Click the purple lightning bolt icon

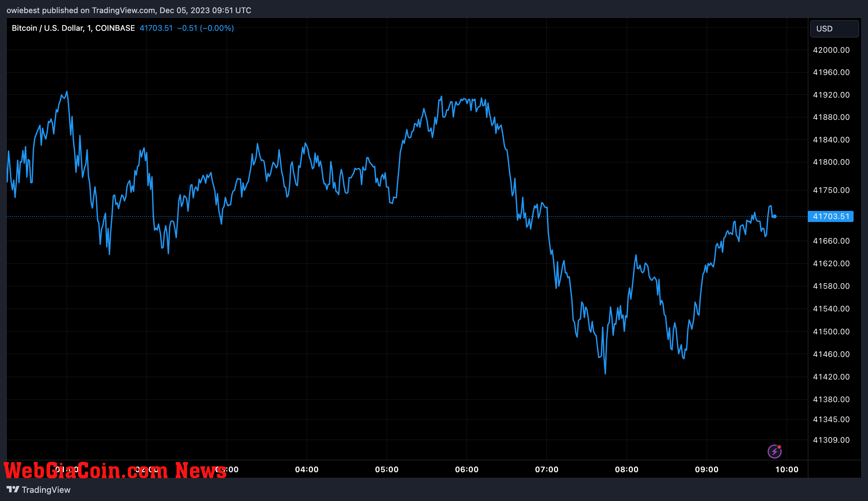coord(774,452)
